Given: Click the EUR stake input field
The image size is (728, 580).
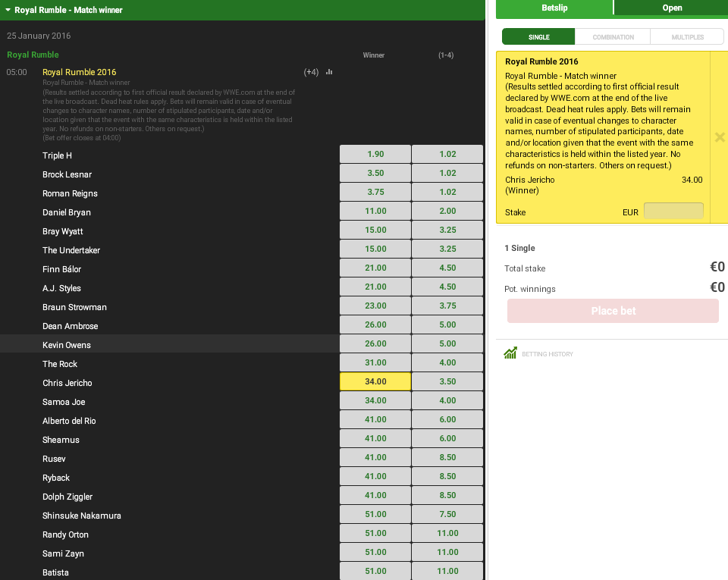Looking at the screenshot, I should [x=673, y=211].
